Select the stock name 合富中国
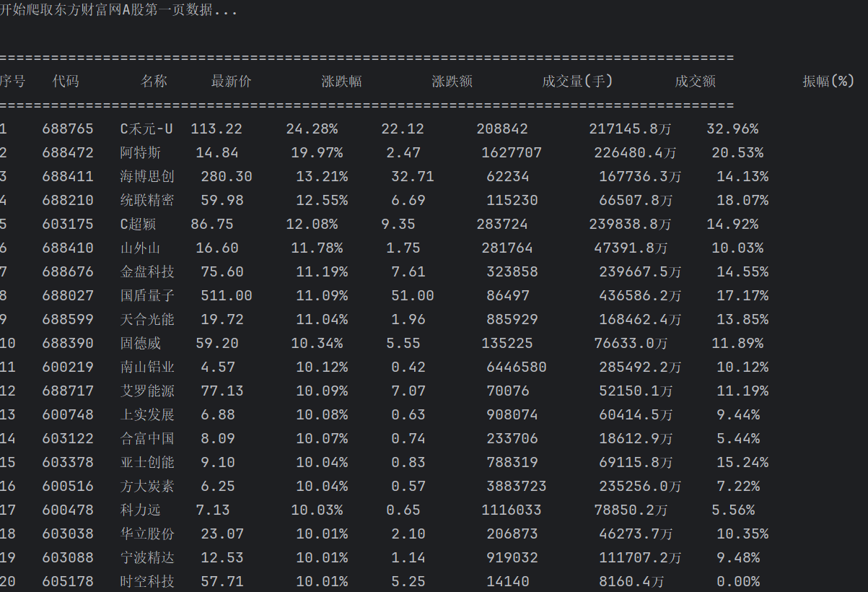 click(147, 439)
